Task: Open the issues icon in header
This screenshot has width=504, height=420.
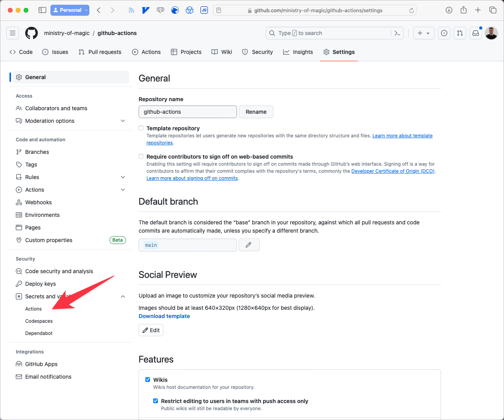Action: (444, 33)
